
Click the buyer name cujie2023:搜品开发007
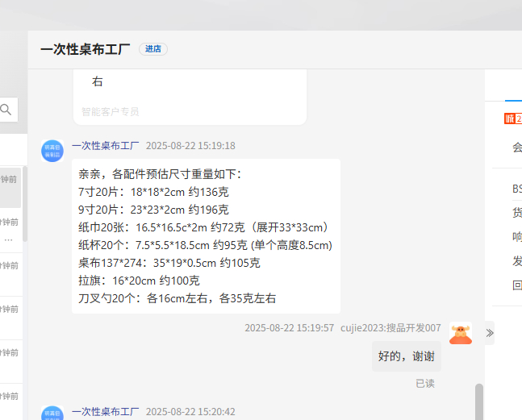[390, 328]
